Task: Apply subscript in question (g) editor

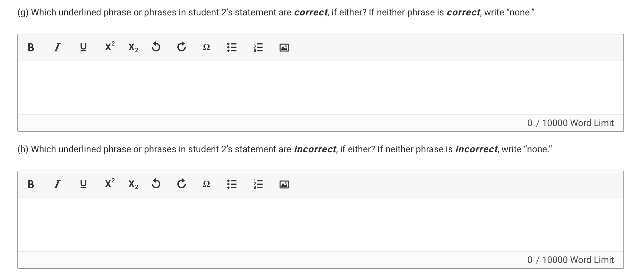Action: 133,48
